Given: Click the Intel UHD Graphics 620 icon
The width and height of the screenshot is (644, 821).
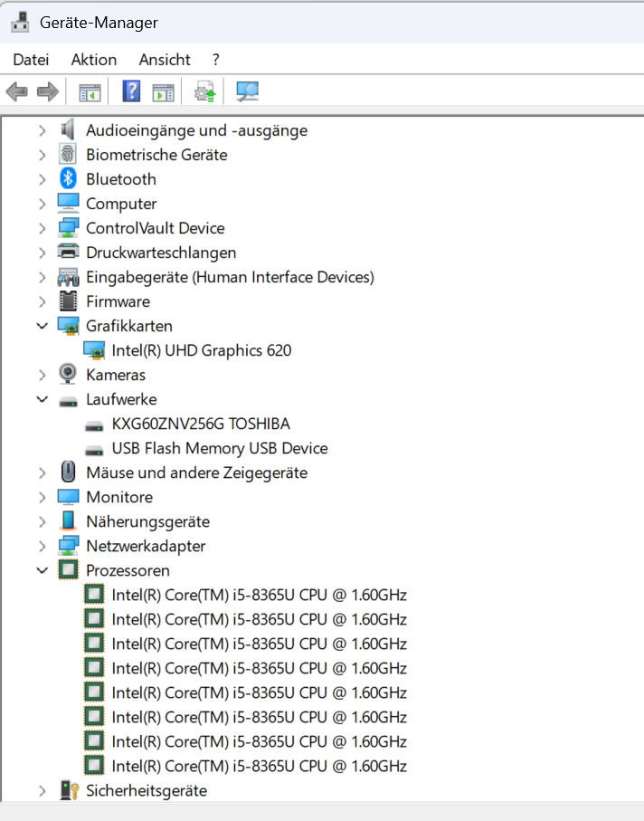Looking at the screenshot, I should click(94, 350).
